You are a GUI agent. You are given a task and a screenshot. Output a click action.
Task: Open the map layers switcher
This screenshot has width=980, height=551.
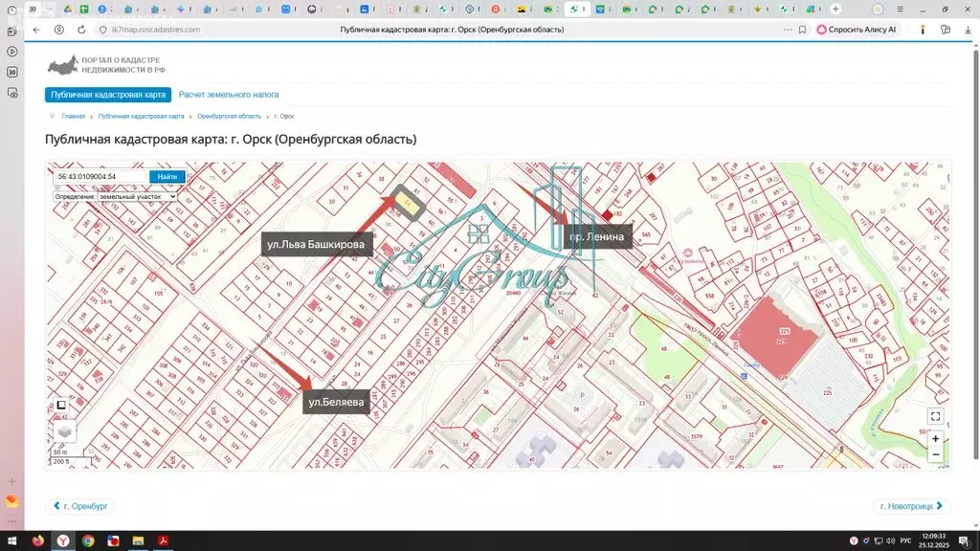click(x=63, y=432)
